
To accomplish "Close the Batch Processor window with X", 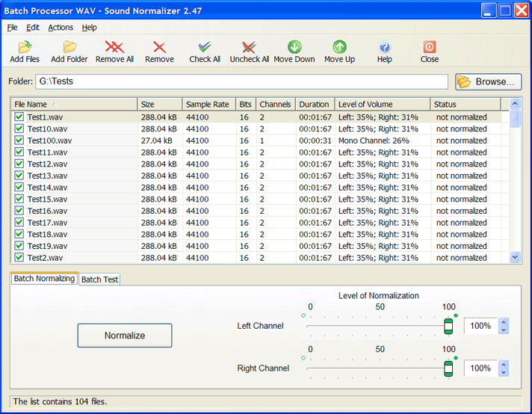I will [522, 10].
